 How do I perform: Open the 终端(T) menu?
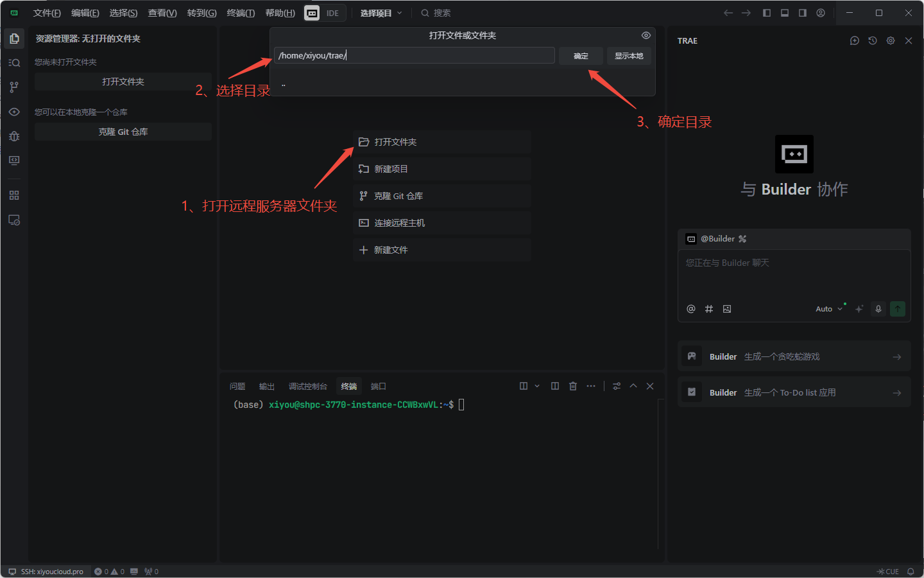point(241,13)
